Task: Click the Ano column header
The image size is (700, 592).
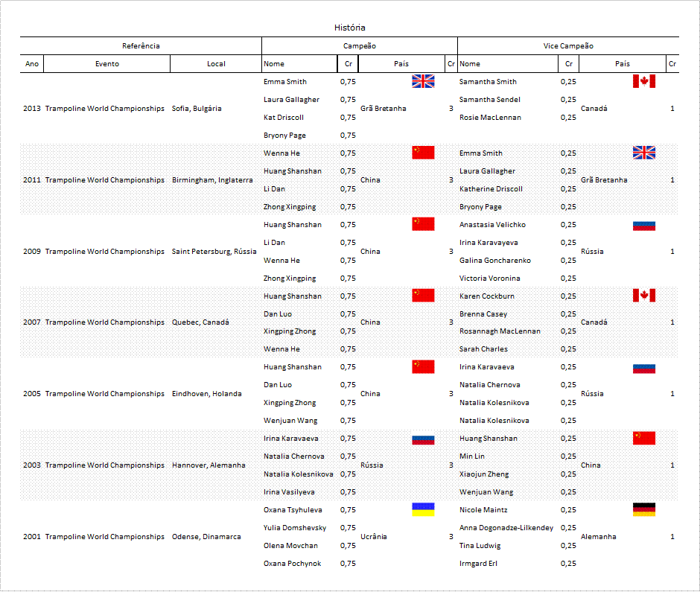Action: (32, 64)
